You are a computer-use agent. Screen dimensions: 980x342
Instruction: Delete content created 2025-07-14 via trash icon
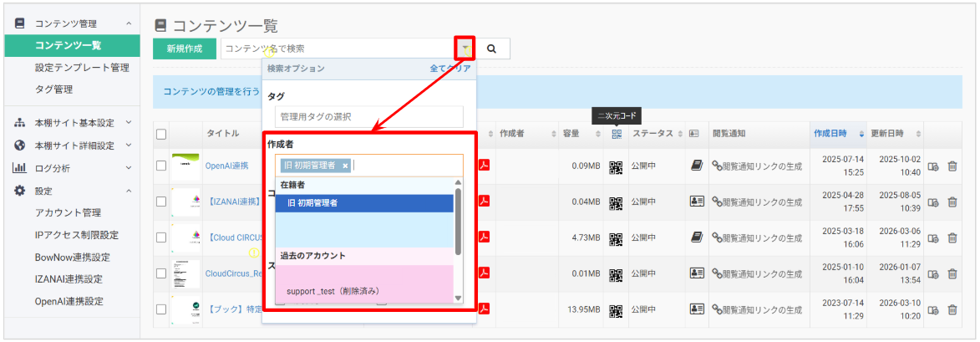(952, 166)
